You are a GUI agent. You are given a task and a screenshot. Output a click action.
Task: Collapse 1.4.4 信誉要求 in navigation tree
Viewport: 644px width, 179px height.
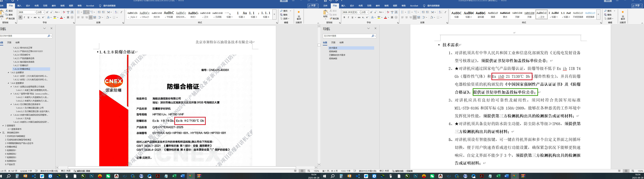pos(8,83)
